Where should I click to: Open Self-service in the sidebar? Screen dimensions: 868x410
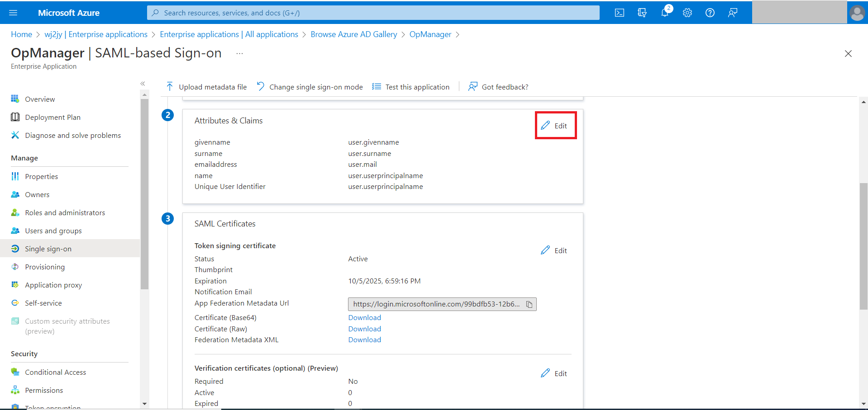click(43, 303)
